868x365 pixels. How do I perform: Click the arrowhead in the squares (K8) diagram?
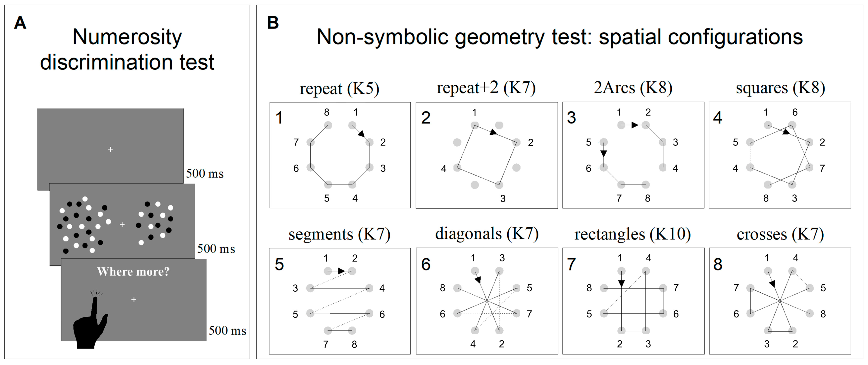click(x=786, y=132)
